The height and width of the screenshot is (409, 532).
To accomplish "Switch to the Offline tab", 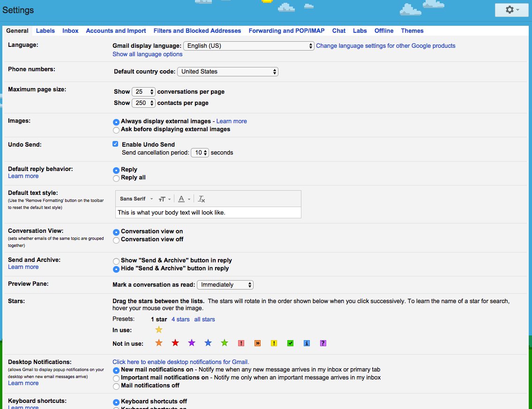I will pos(384,30).
